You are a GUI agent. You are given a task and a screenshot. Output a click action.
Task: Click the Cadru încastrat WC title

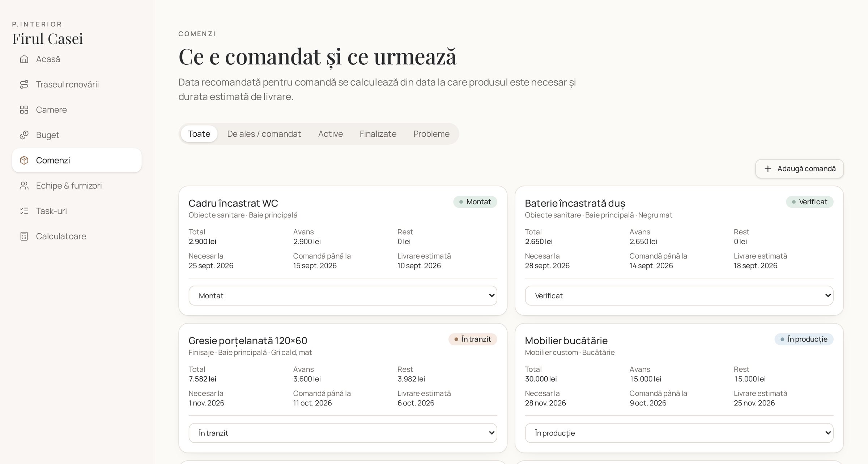[x=233, y=203]
